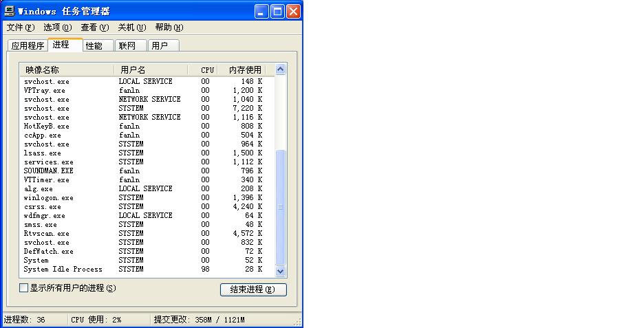Click the 结束进程(E) button

253,289
